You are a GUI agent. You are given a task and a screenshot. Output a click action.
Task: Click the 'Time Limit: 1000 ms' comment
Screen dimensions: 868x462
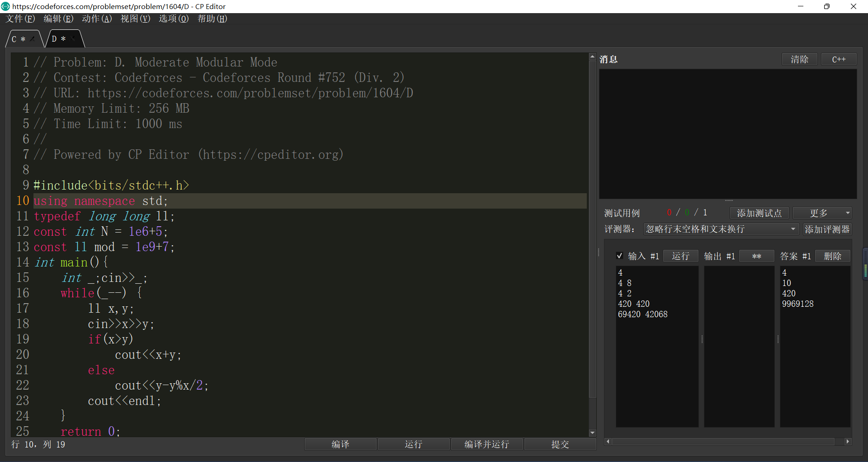pos(108,124)
